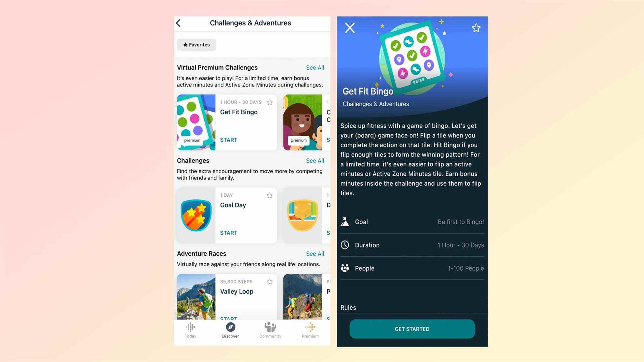This screenshot has height=362, width=644.
Task: Select the Discover navigation icon
Action: pos(231,327)
